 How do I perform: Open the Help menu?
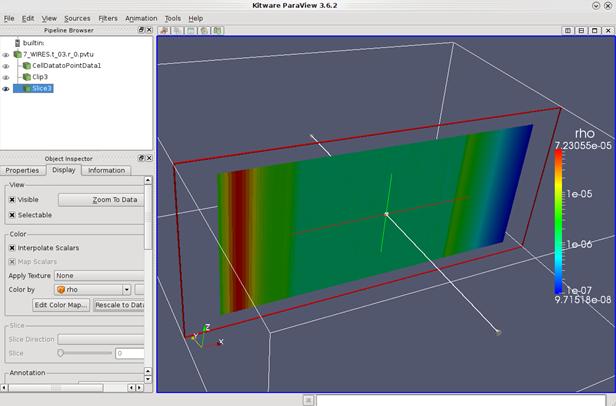point(195,18)
